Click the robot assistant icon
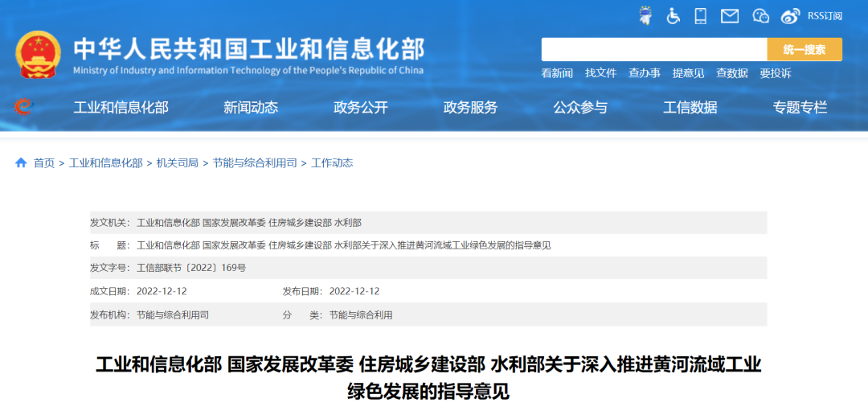Viewport: 868px width, 415px height. 645,15
